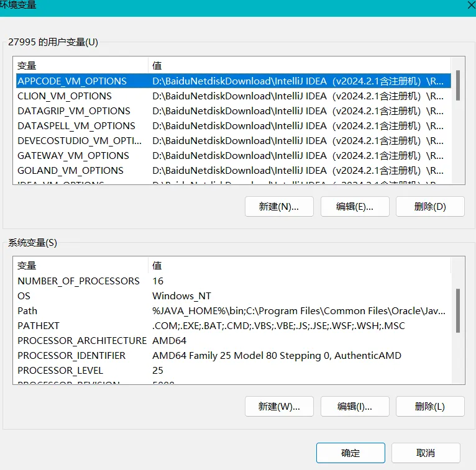Click 值 column header in system variables
The height and width of the screenshot is (470, 476).
pos(157,266)
